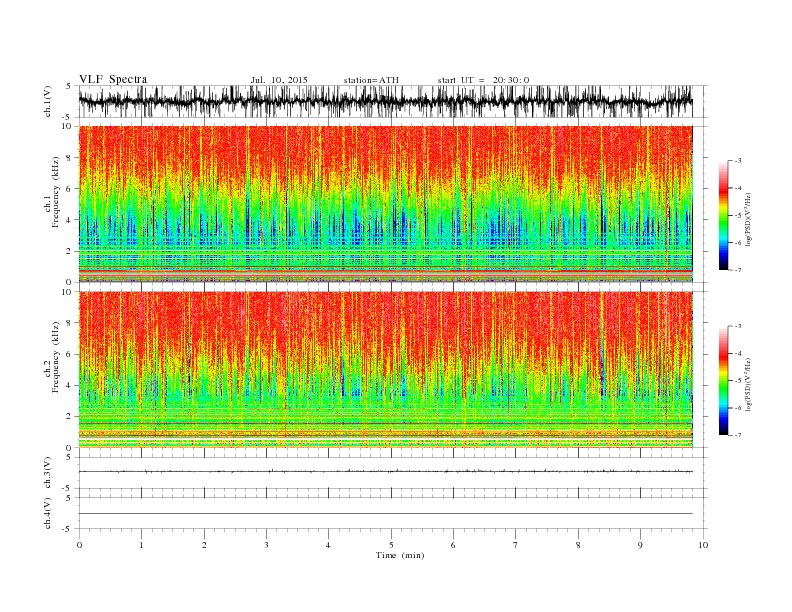Click the "station=ATH" header label

371,80
